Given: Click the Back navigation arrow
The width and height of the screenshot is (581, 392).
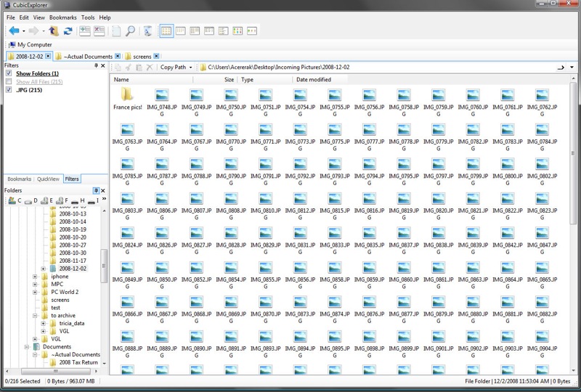Looking at the screenshot, I should click(x=14, y=30).
